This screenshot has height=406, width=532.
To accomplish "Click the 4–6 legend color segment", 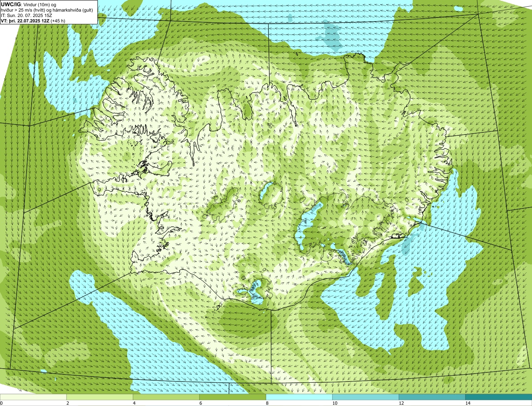I will (x=166, y=397).
